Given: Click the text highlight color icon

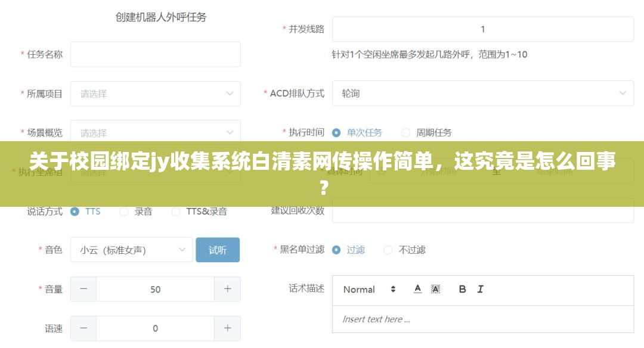Looking at the screenshot, I should (436, 289).
